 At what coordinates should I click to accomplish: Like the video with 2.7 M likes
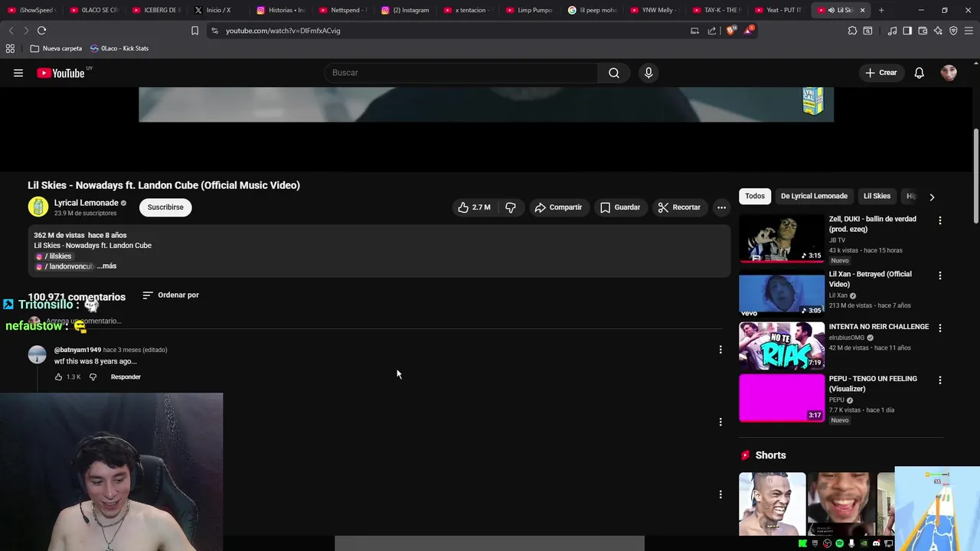coord(474,207)
